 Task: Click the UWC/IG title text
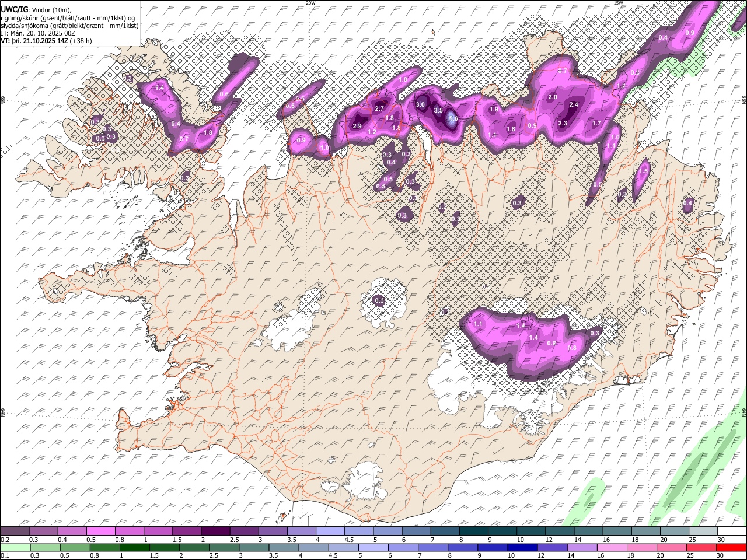[15, 9]
